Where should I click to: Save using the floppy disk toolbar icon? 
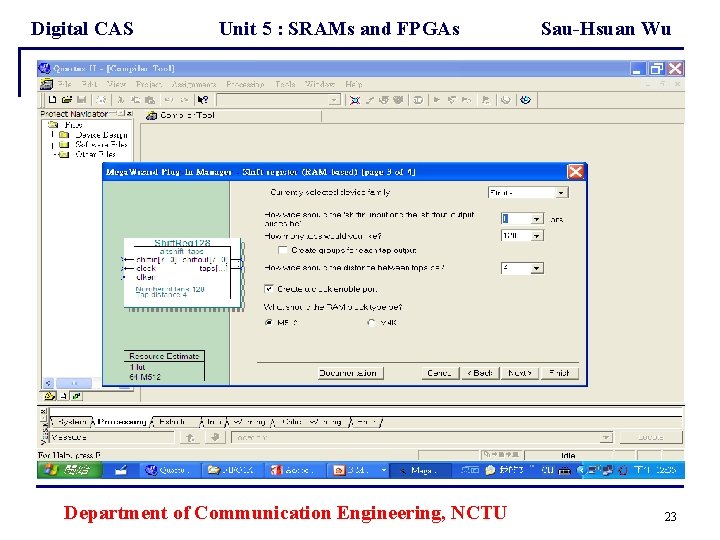click(x=82, y=100)
